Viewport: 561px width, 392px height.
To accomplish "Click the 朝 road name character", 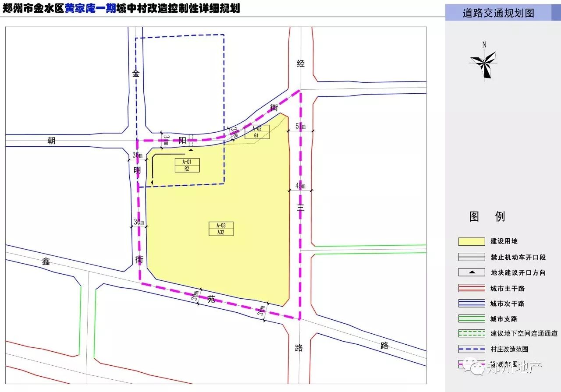I will click(52, 141).
